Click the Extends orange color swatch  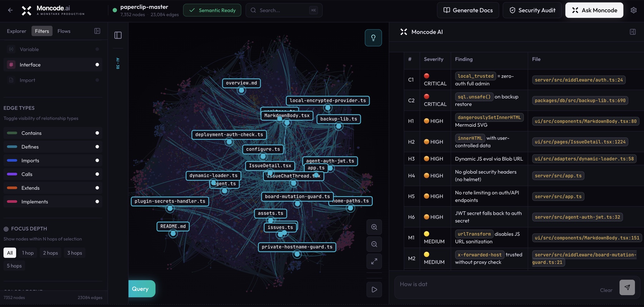(12, 188)
